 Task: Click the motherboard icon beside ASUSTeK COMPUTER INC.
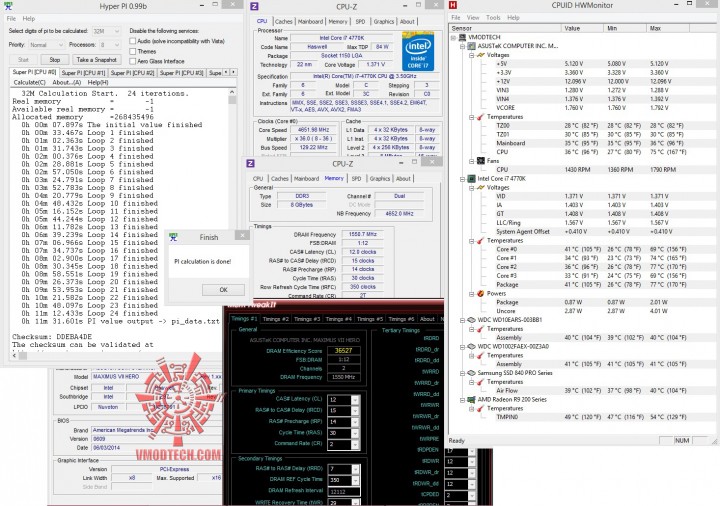point(472,46)
